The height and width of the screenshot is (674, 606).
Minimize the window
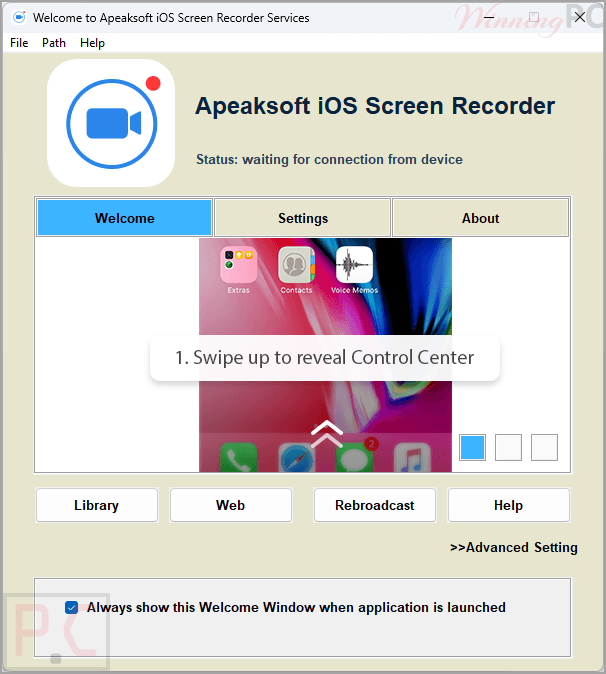coord(489,17)
